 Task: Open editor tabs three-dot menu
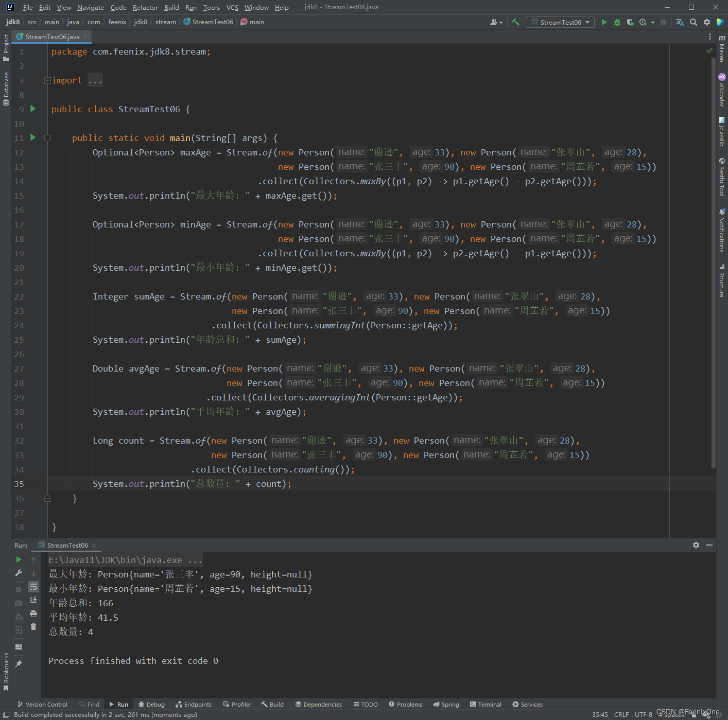[x=709, y=37]
